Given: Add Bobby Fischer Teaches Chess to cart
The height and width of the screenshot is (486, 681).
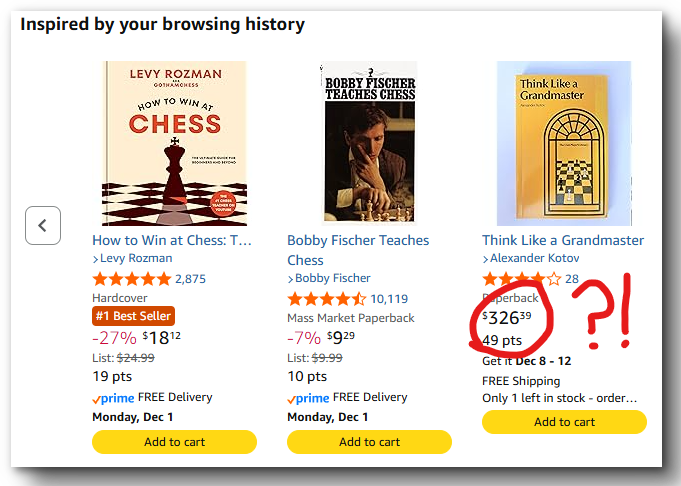Looking at the screenshot, I should 369,442.
